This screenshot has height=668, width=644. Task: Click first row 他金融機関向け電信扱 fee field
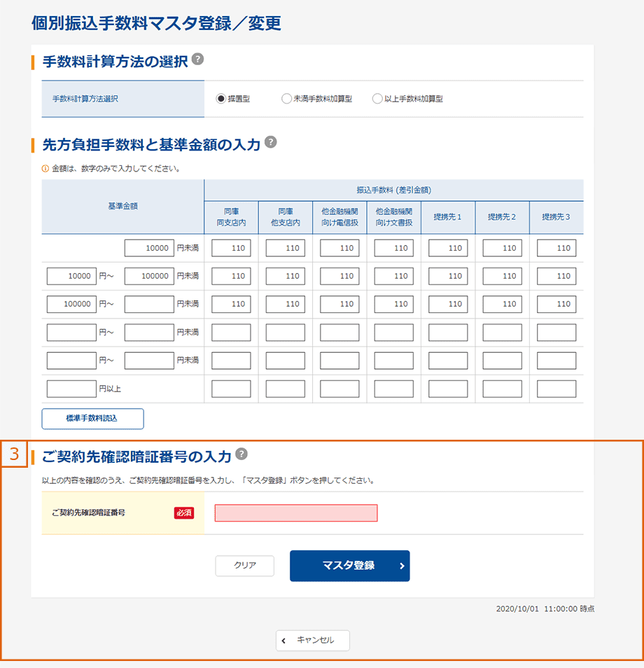tap(339, 248)
